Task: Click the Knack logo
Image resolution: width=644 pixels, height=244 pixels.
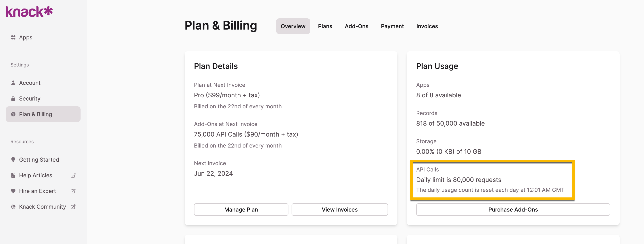Action: pos(29,12)
